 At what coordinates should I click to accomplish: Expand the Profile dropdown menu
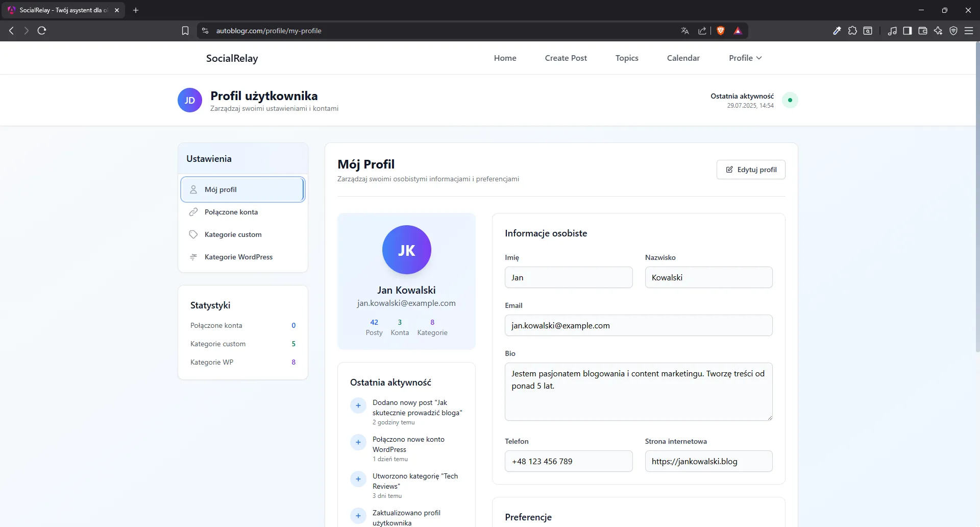tap(745, 58)
